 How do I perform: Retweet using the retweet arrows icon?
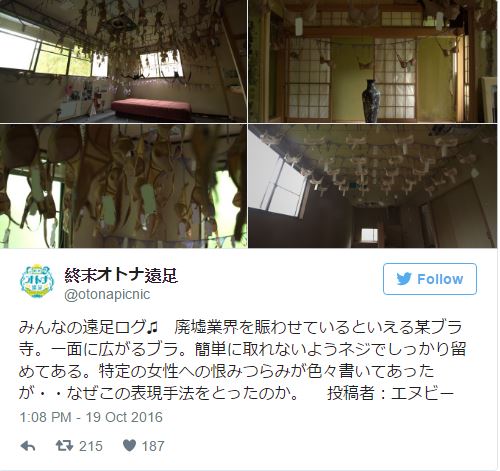click(x=64, y=446)
